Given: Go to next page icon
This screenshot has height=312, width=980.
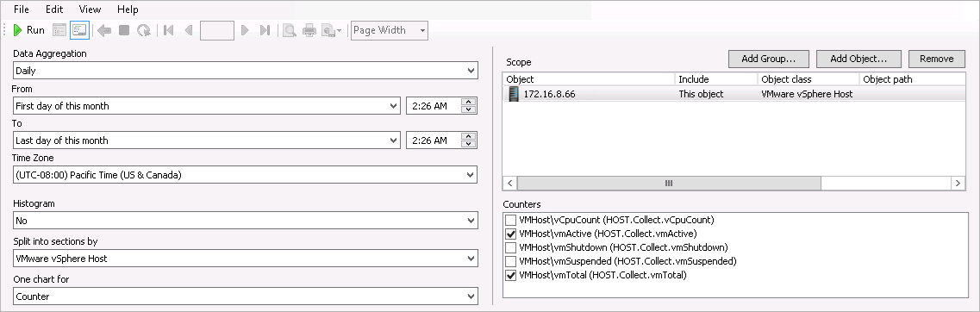Looking at the screenshot, I should (x=245, y=30).
